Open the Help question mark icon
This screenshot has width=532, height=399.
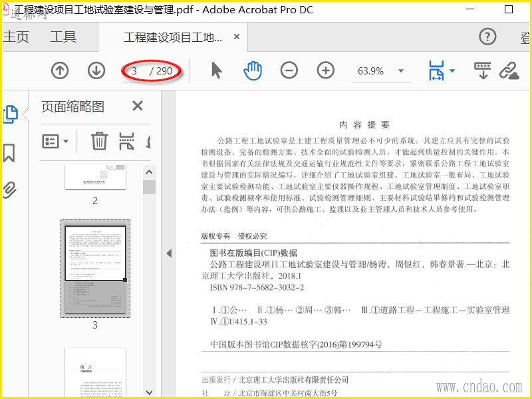tap(487, 37)
